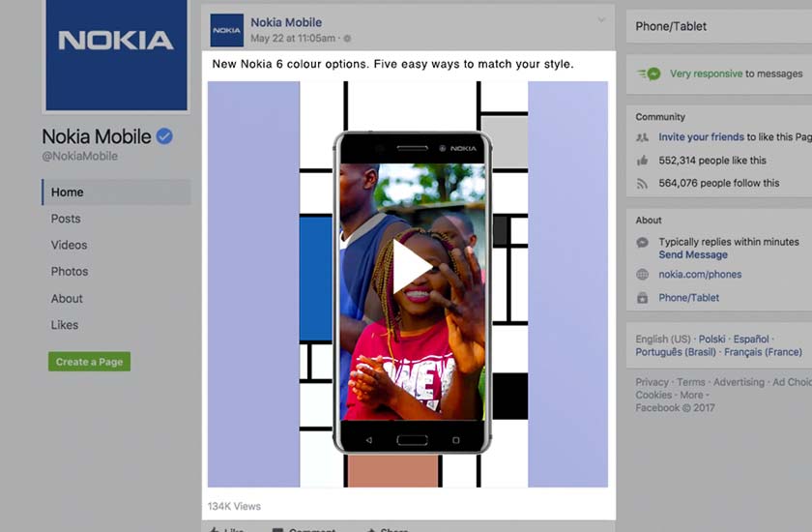Click the blue verified badge beside Nokia Mobile
Image resolution: width=812 pixels, height=532 pixels.
(164, 136)
